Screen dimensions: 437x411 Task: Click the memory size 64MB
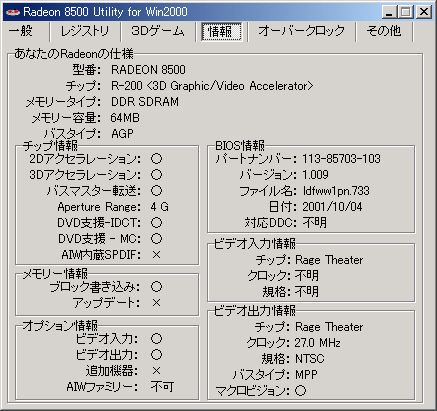(x=125, y=118)
